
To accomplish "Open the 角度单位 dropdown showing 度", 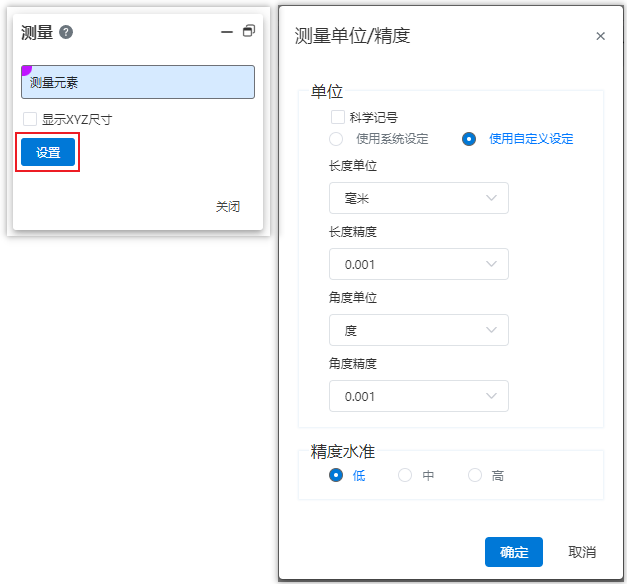I will [419, 330].
